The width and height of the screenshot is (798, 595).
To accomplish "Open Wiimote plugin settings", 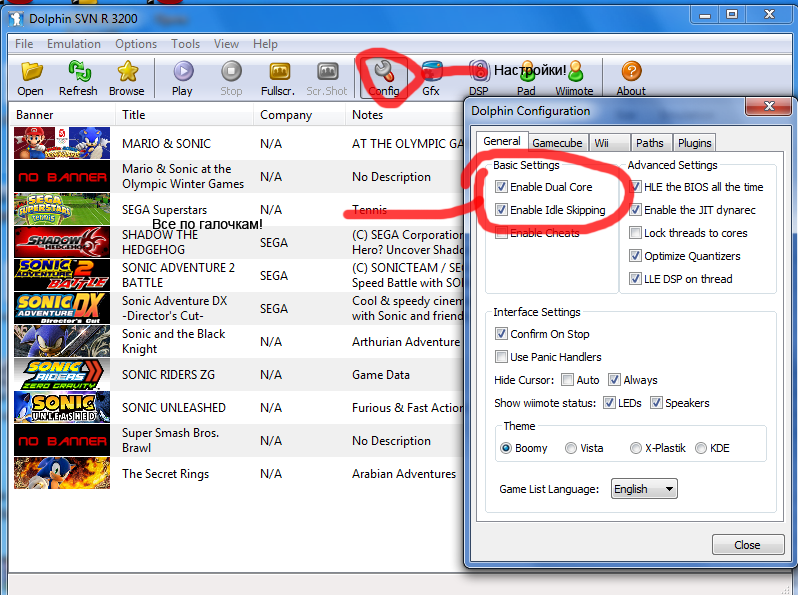I will (576, 71).
